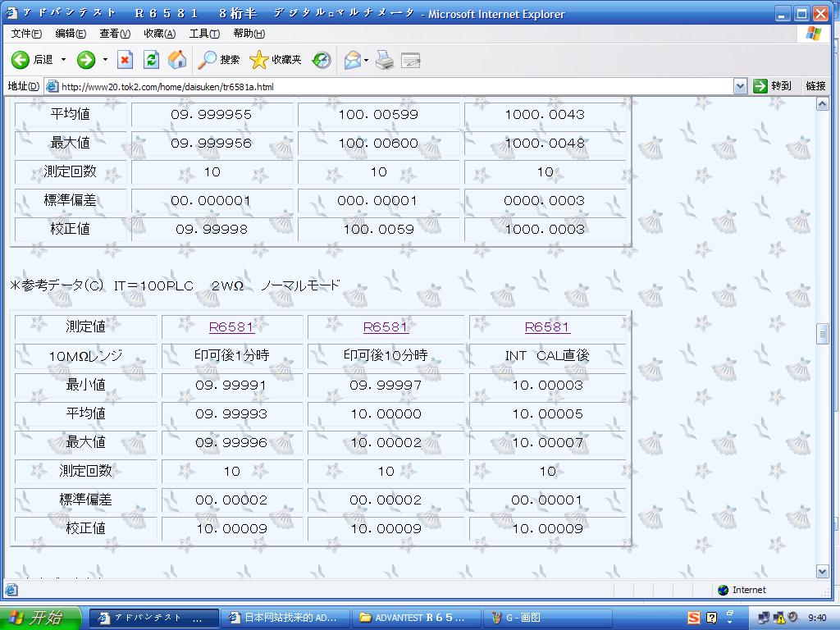The image size is (840, 630).
Task: Open the Forward history dropdown arrow
Action: point(105,60)
